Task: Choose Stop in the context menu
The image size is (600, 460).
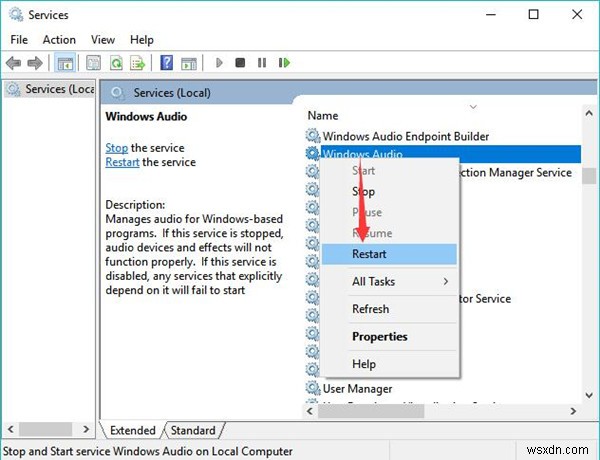Action: [389, 191]
